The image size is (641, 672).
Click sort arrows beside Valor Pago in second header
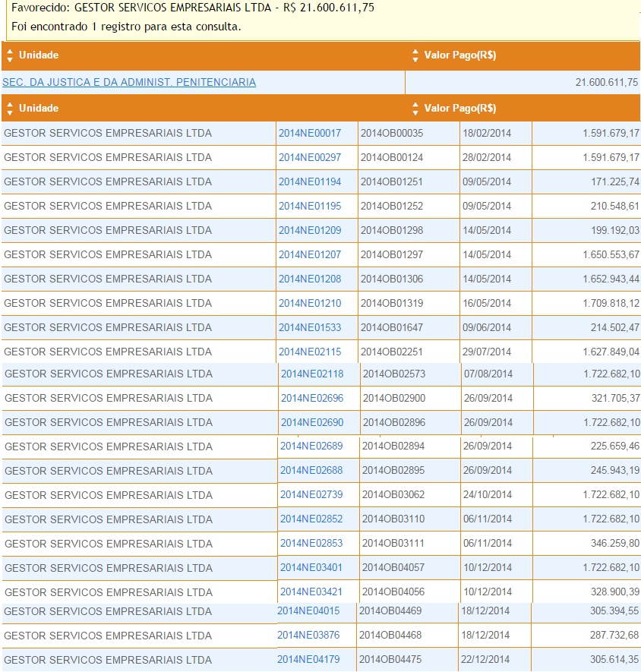pos(415,108)
